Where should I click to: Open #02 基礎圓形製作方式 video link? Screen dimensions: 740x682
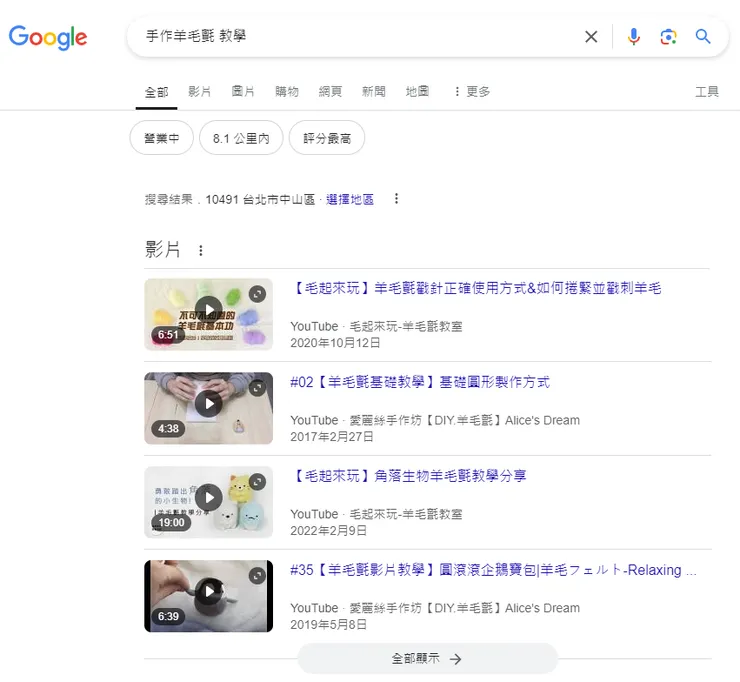click(420, 382)
